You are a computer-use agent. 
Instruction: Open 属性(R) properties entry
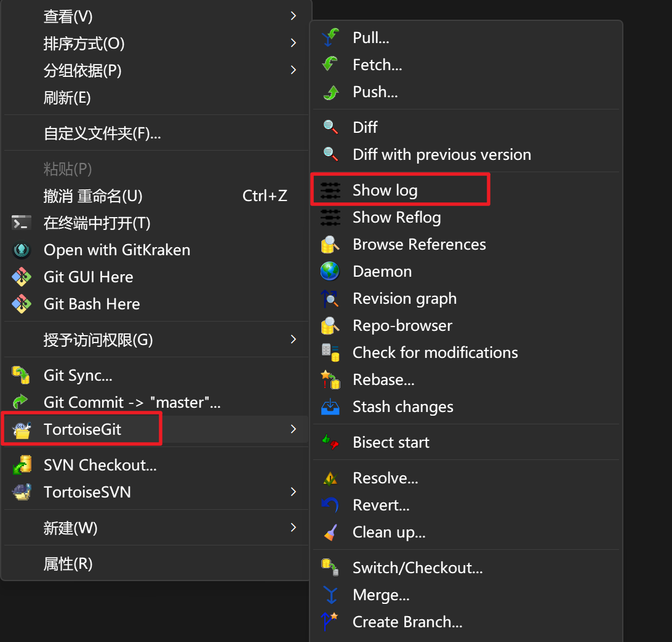pyautogui.click(x=68, y=564)
